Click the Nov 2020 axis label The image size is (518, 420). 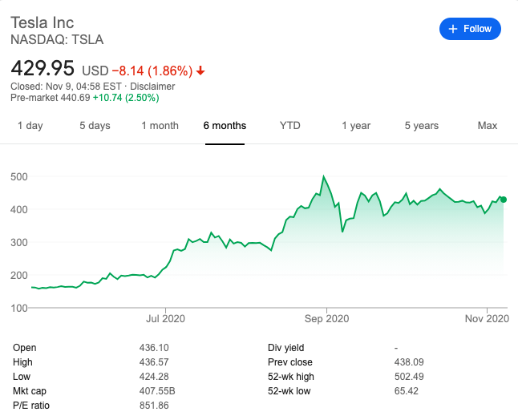pyautogui.click(x=487, y=319)
